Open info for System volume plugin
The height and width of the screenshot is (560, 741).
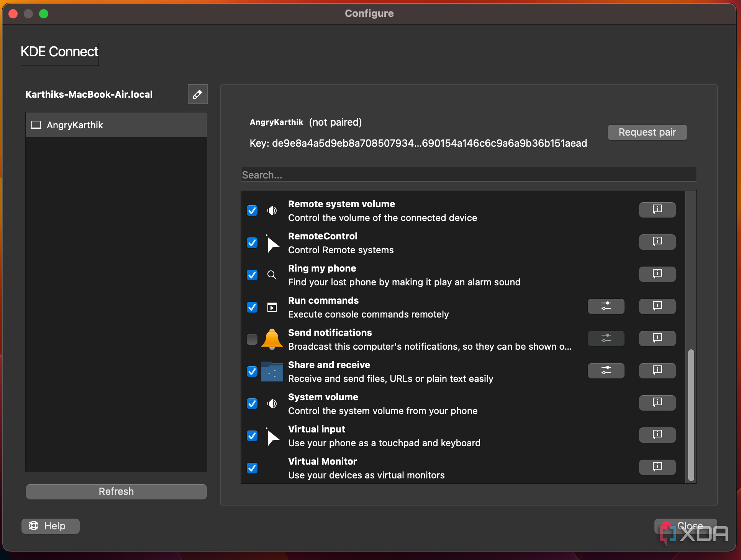657,403
